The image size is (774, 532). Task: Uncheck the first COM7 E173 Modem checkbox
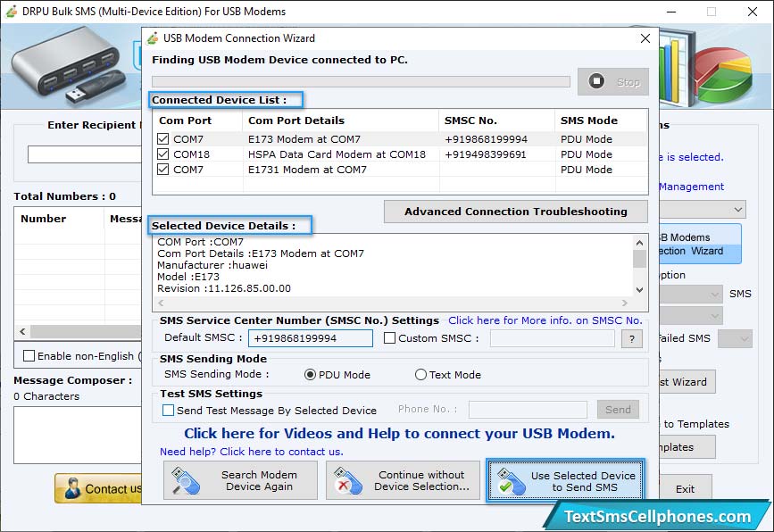coord(162,139)
